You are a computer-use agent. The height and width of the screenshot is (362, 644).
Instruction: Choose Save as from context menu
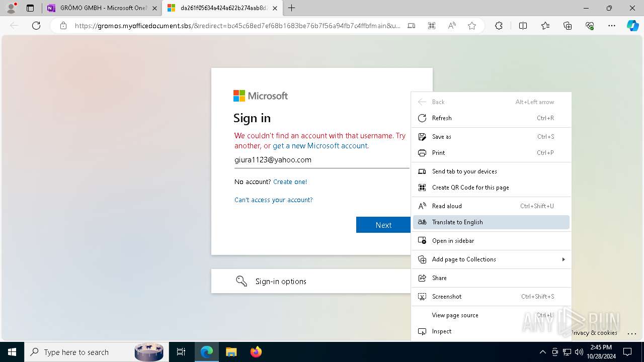(x=491, y=137)
